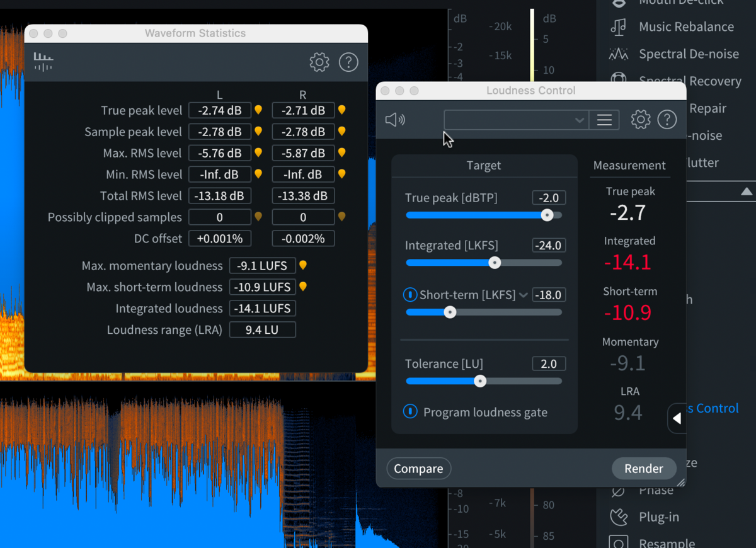Jump to the left channel True peak level marker
The height and width of the screenshot is (548, 756).
(258, 110)
